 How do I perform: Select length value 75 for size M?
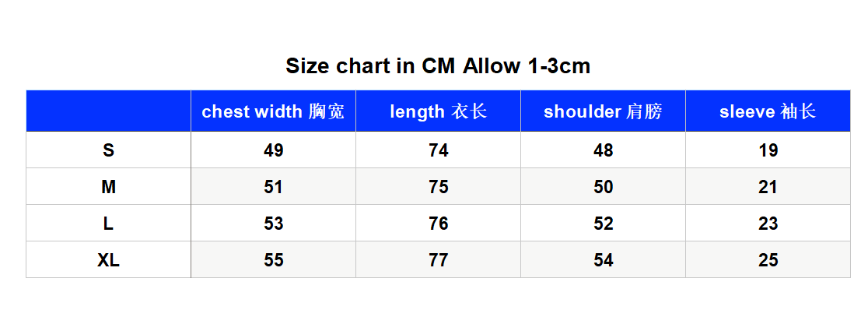(x=439, y=187)
